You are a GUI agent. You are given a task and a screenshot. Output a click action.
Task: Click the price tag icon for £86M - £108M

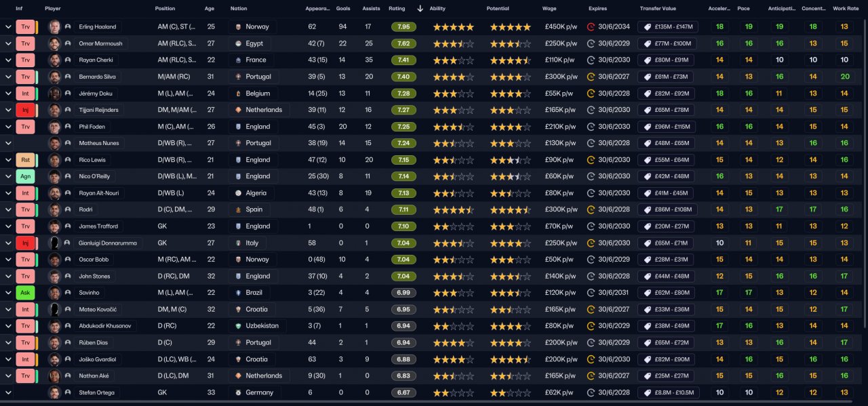pos(648,209)
